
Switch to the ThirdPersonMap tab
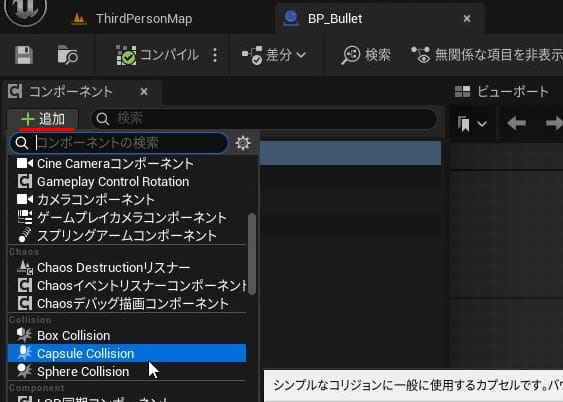click(x=132, y=19)
